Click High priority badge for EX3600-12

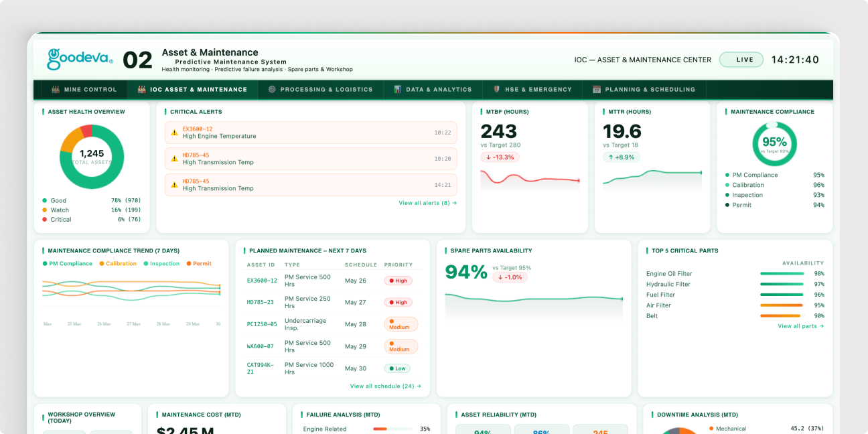pos(398,281)
